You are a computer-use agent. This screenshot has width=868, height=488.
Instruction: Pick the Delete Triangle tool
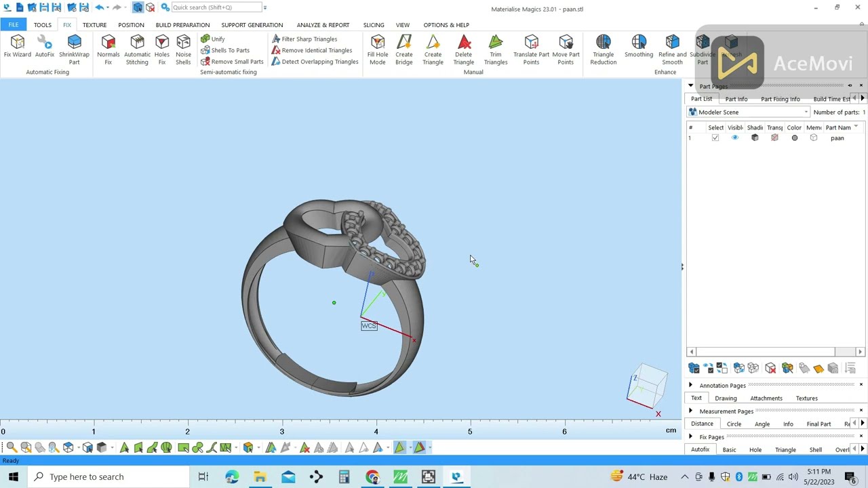coord(464,50)
